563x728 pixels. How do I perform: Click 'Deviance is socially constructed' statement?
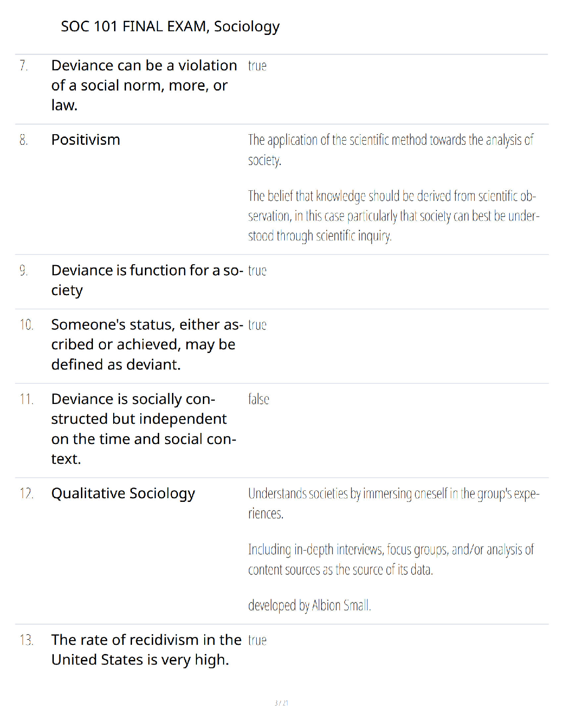click(x=144, y=429)
